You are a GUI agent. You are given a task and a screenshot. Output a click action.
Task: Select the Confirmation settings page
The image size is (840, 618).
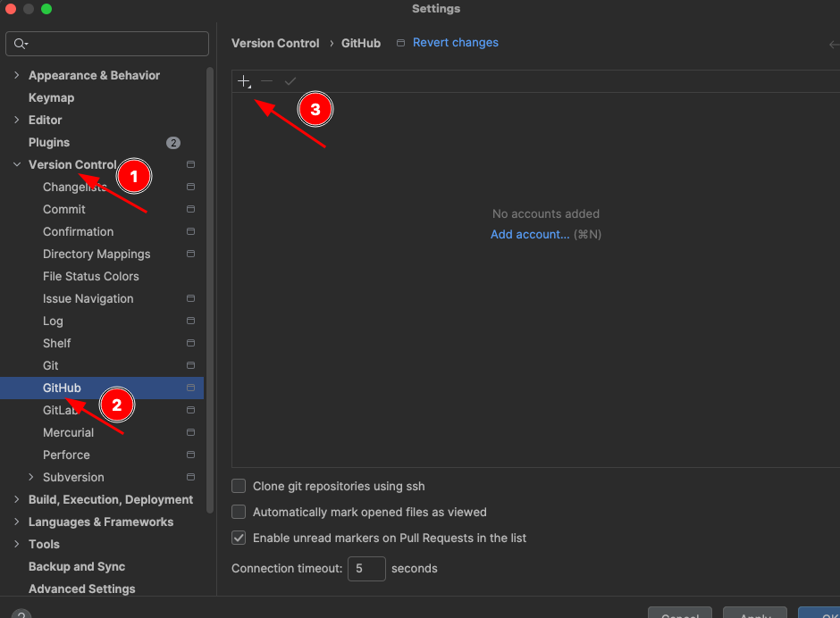click(79, 231)
